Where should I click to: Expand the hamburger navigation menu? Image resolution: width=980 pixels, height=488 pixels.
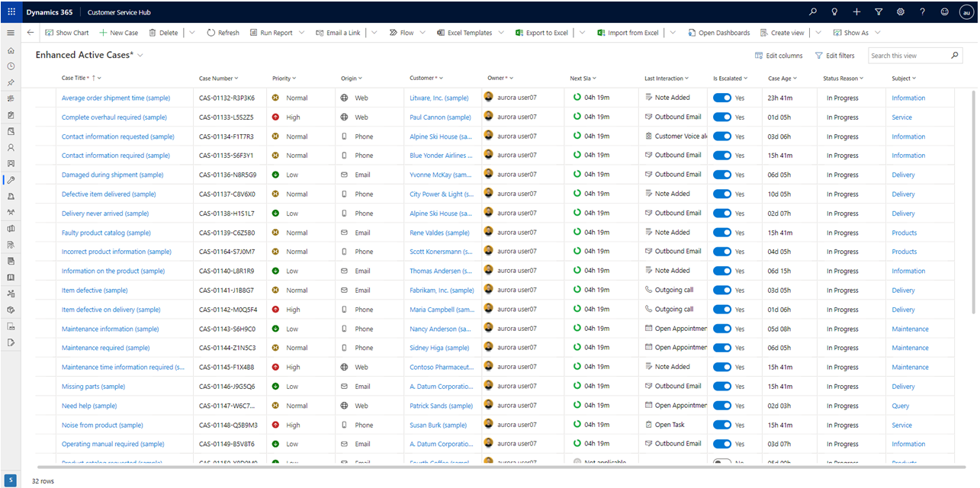11,33
